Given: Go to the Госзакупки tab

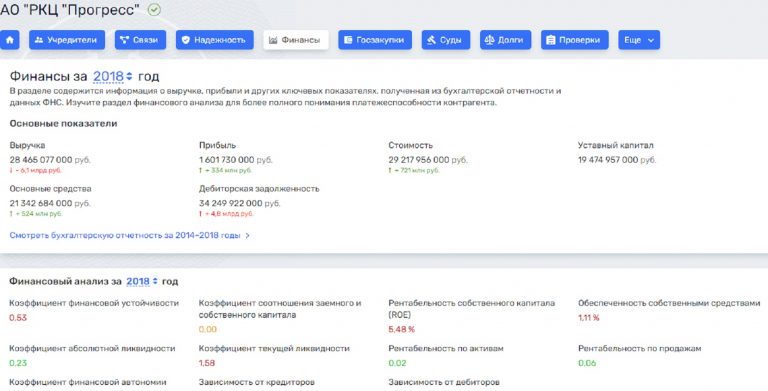Looking at the screenshot, I should pyautogui.click(x=375, y=40).
